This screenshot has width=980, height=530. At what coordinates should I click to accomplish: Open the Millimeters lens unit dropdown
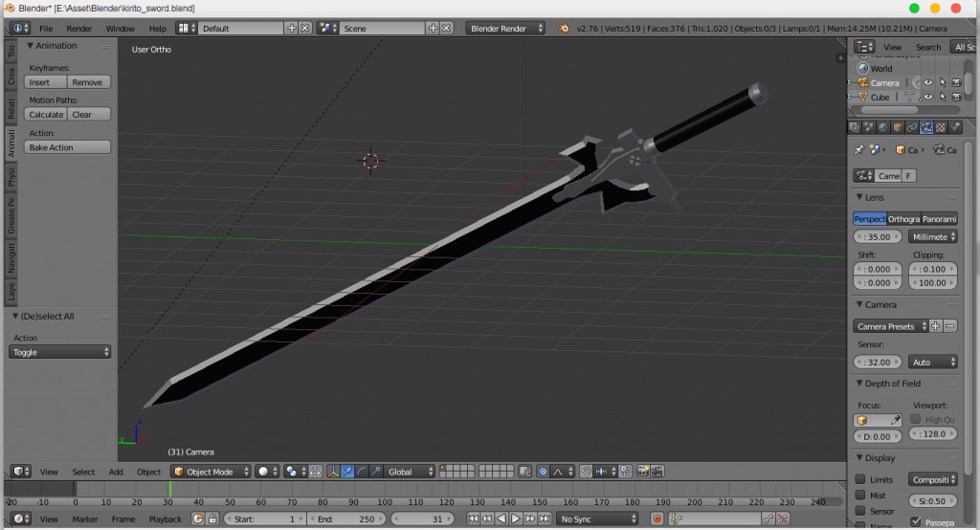point(933,237)
